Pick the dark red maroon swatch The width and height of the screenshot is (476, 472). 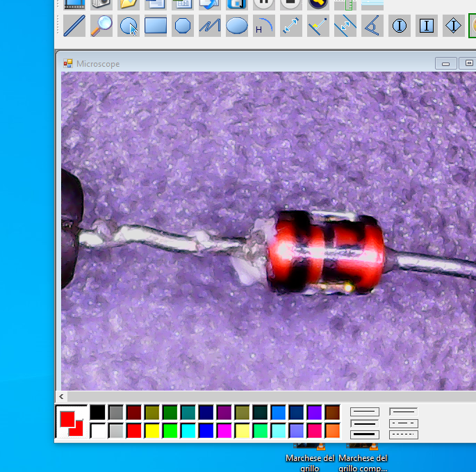(x=134, y=412)
